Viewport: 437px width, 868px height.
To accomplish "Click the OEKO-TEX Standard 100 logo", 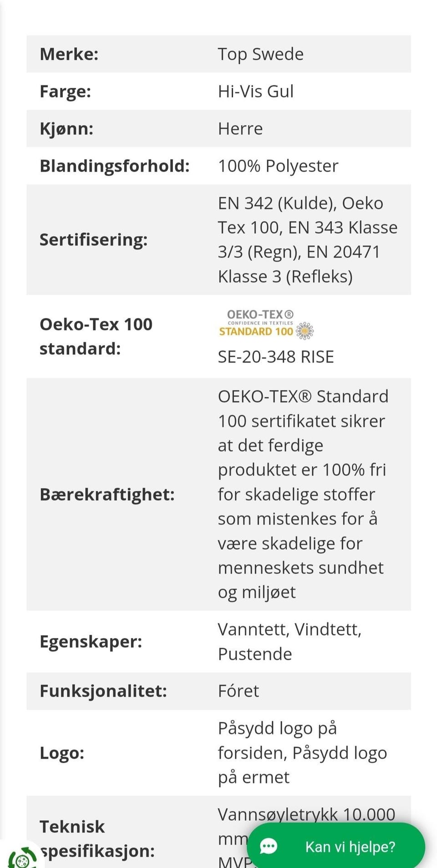I will point(266,324).
